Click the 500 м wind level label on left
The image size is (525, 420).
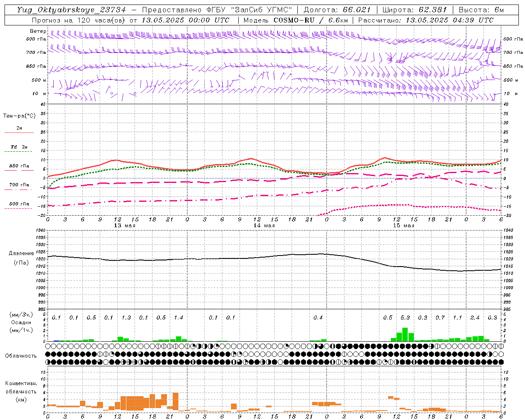pyautogui.click(x=39, y=80)
